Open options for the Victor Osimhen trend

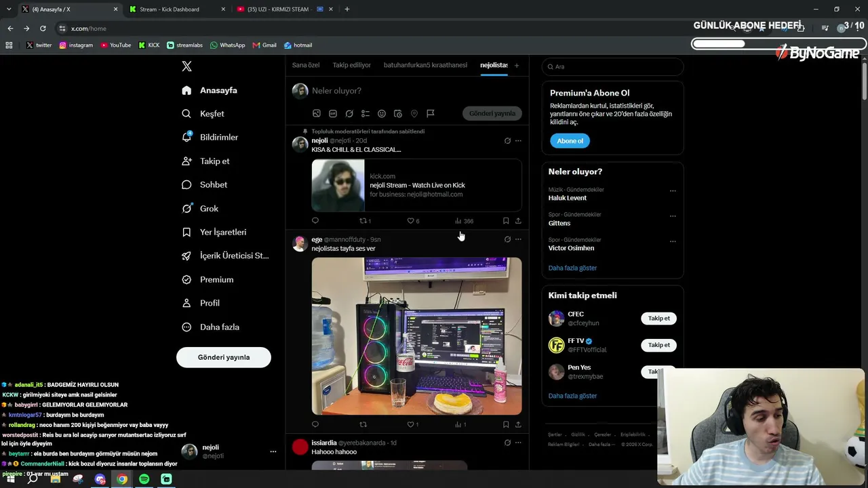(x=673, y=241)
